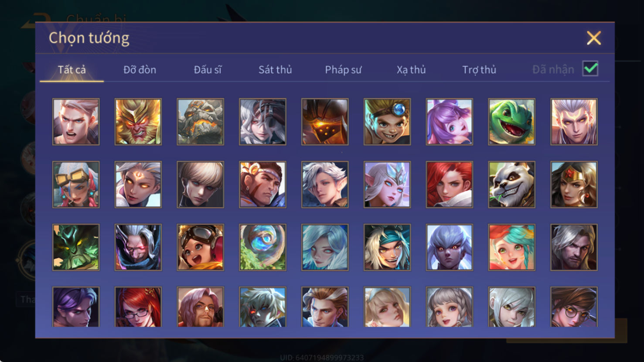Close the Chọn tướng dialog
This screenshot has width=644, height=362.
593,38
